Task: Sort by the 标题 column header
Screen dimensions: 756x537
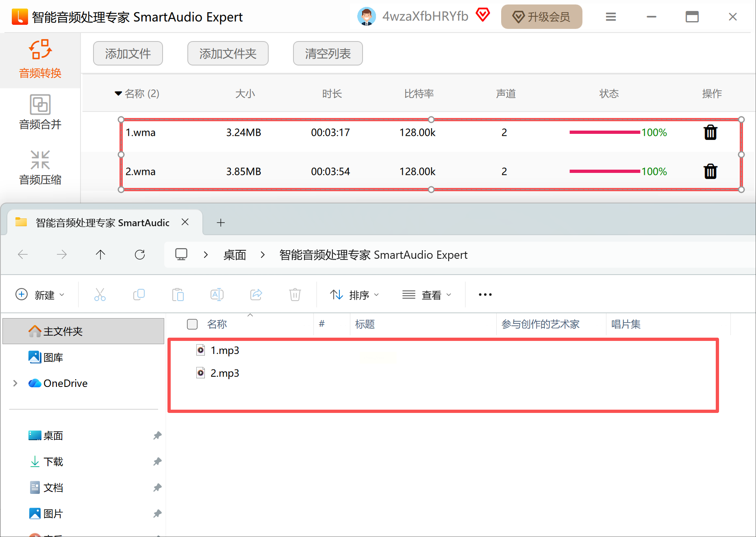Action: [365, 324]
